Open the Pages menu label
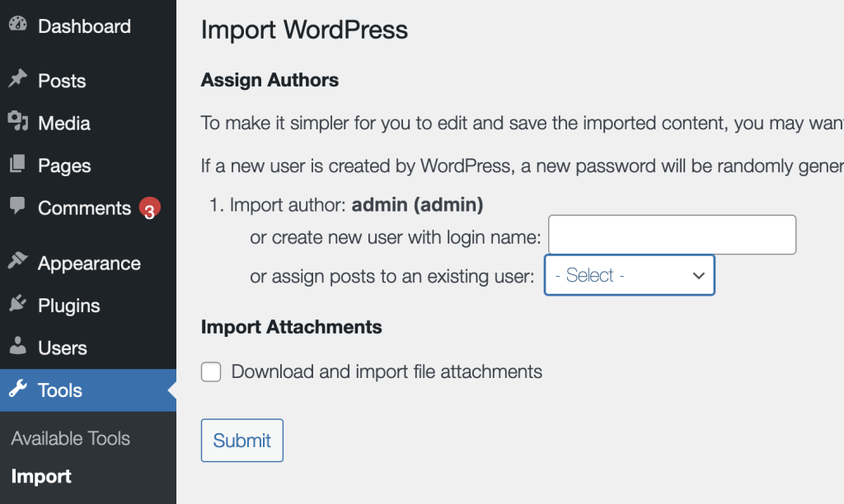844x504 pixels. [x=64, y=166]
